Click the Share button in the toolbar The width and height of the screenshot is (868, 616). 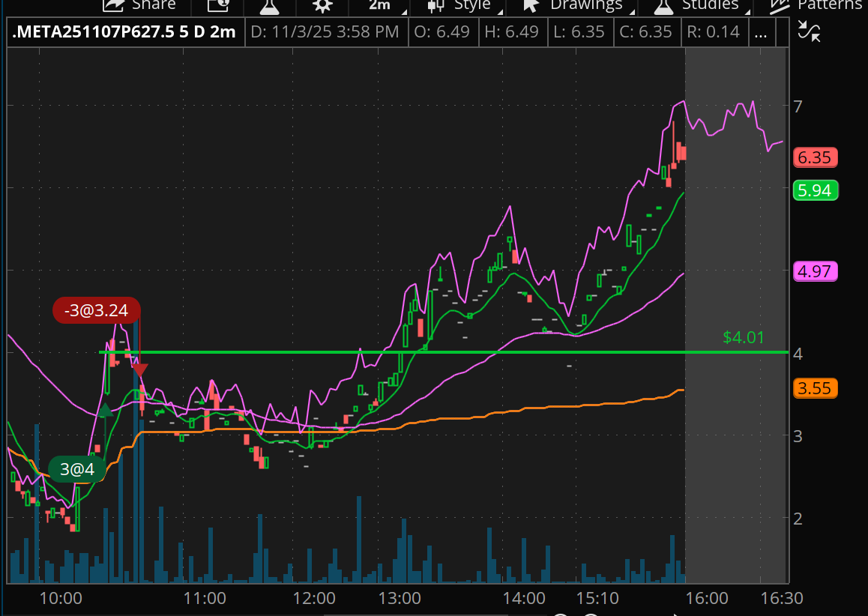tap(139, 5)
